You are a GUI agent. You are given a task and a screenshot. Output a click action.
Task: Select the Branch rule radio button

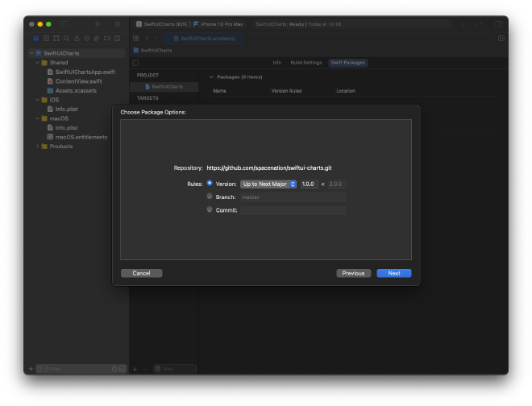210,196
